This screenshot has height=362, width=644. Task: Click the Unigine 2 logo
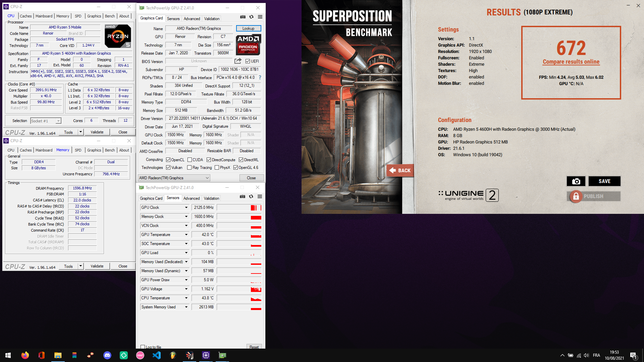pos(469,195)
